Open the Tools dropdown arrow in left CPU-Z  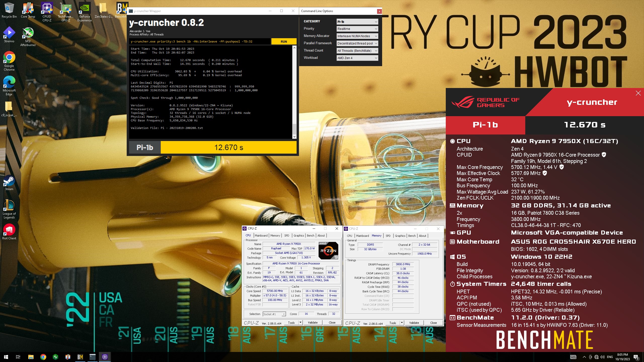[x=300, y=323]
